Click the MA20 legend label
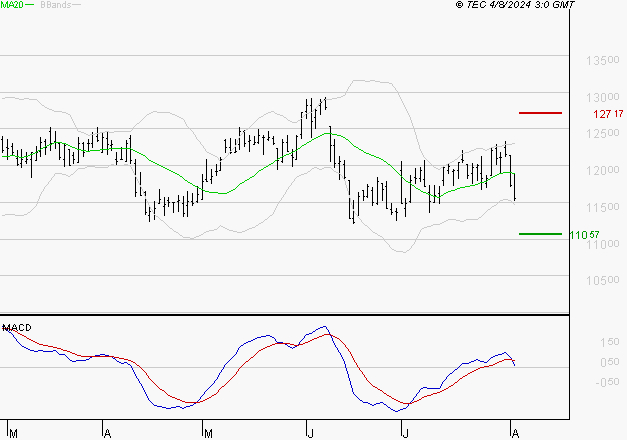Viewport: 627px width, 440px height. 12,5
